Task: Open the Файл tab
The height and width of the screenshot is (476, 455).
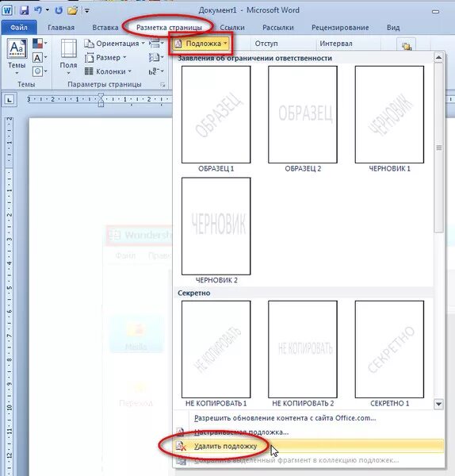Action: coord(19,28)
